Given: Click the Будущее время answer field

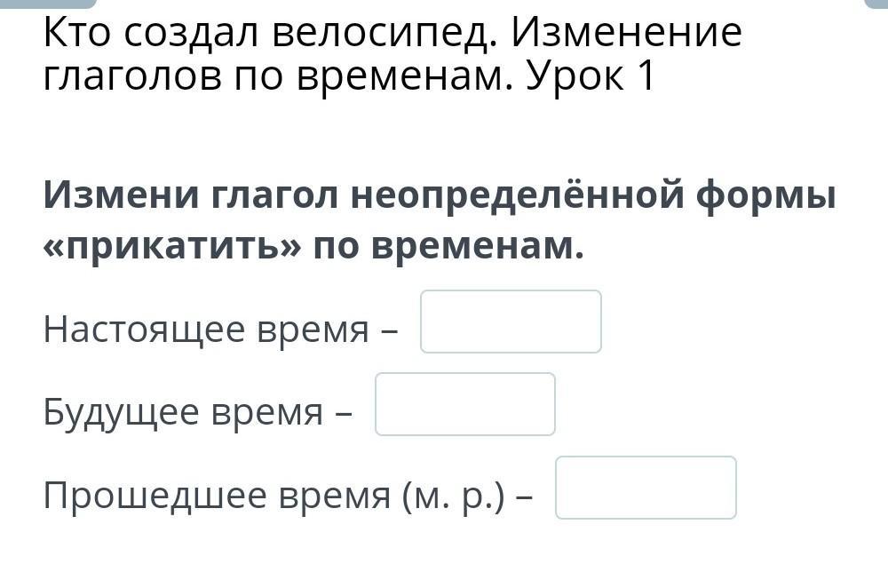Looking at the screenshot, I should pos(465,404).
